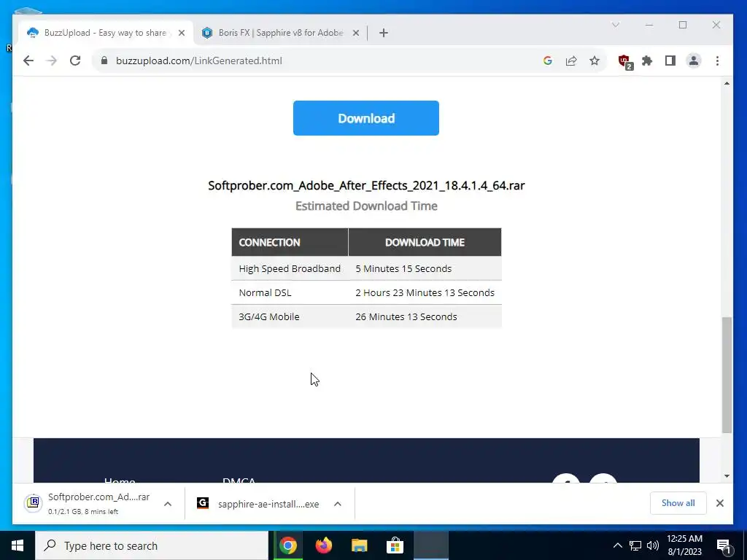Viewport: 747px width, 560px height.
Task: Click the taskbar search box
Action: tap(152, 545)
